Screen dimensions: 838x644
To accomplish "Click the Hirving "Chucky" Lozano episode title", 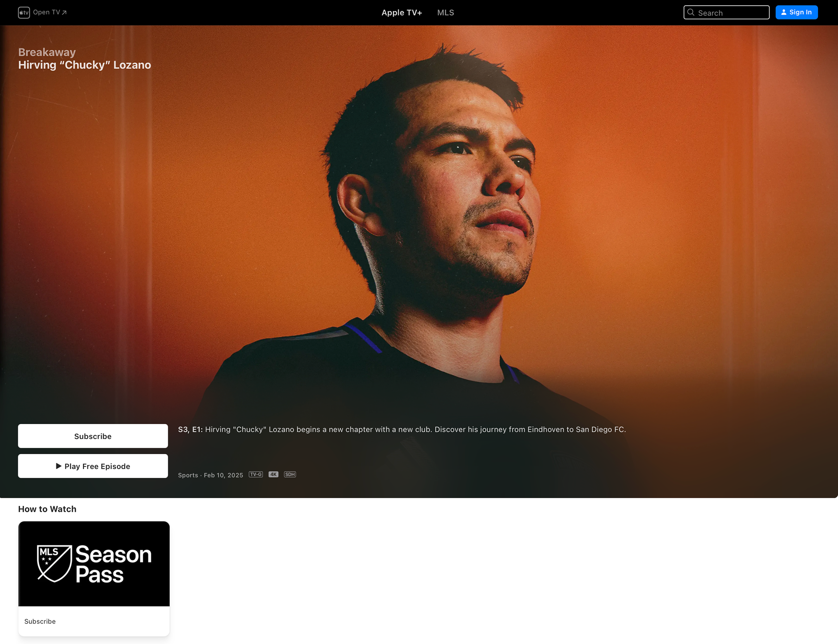I will (85, 65).
